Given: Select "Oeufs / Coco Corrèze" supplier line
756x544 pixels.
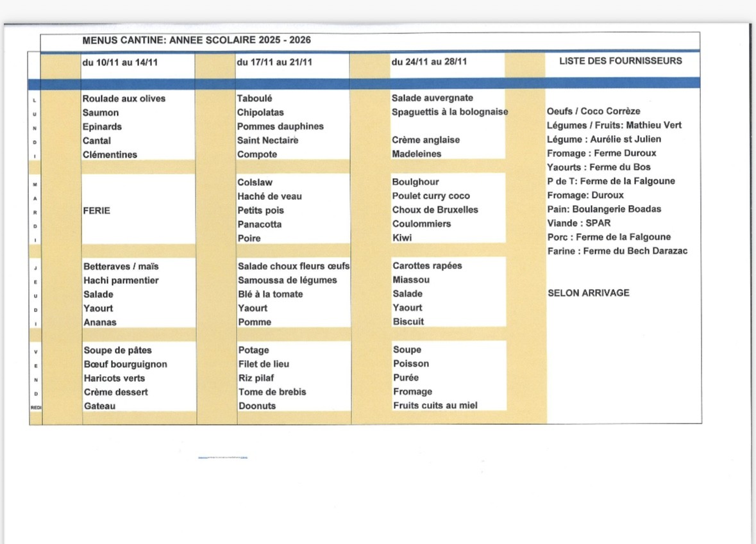Looking at the screenshot, I should (x=593, y=111).
